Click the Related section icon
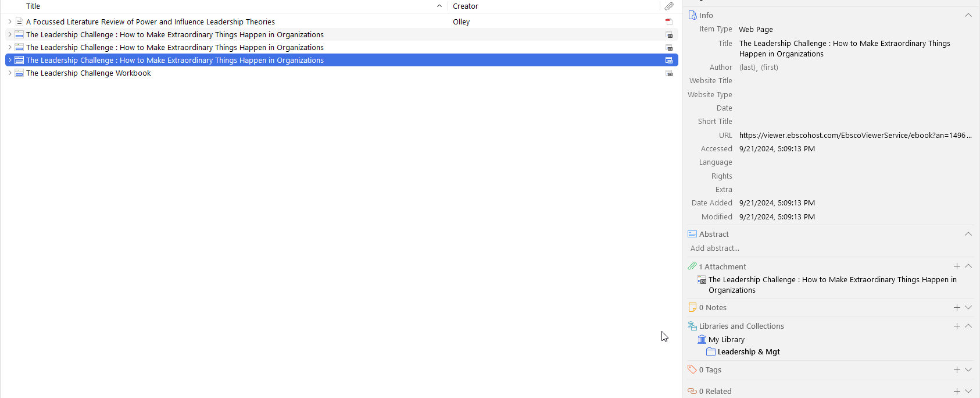The width and height of the screenshot is (980, 398). tap(692, 391)
